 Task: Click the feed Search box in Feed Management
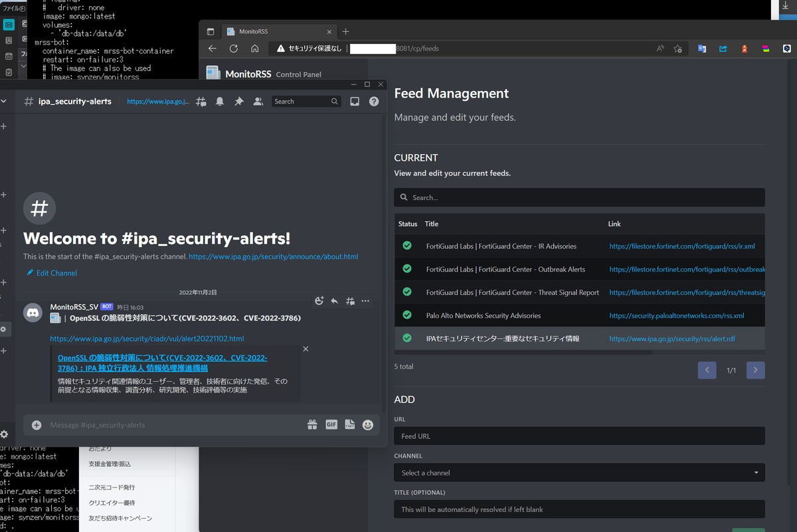(578, 197)
